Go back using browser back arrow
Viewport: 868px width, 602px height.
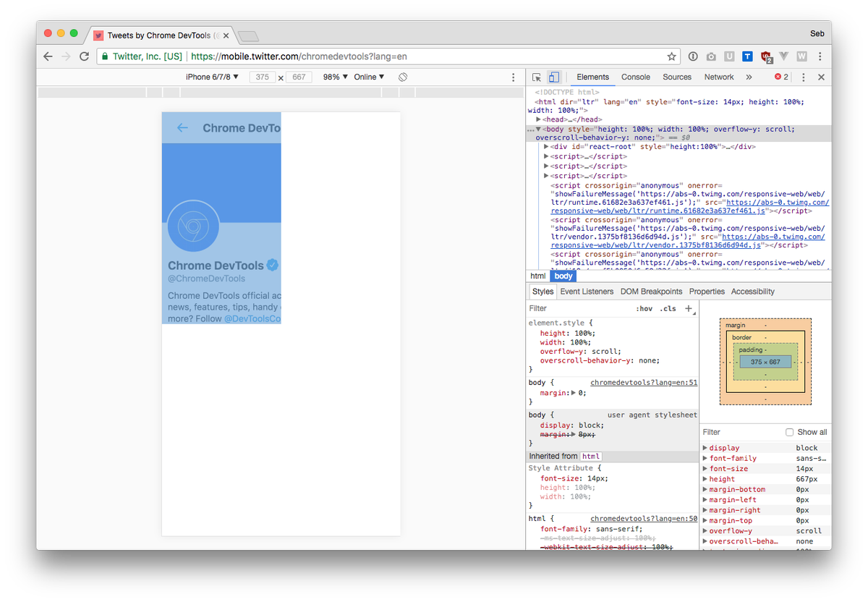(48, 56)
